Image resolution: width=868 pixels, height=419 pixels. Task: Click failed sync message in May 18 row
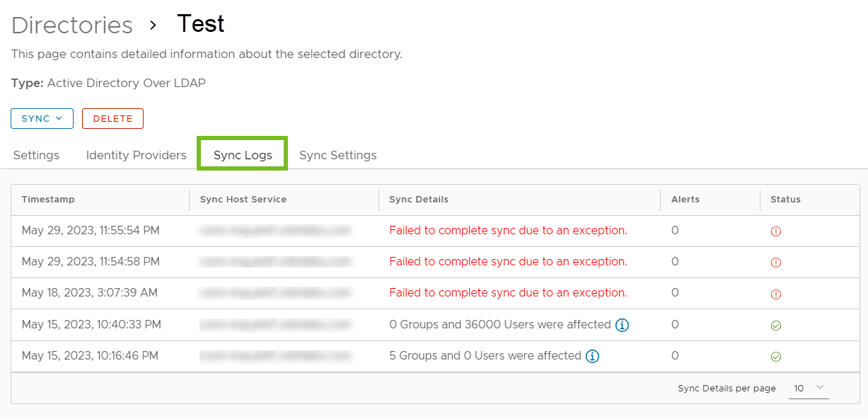pyautogui.click(x=508, y=292)
